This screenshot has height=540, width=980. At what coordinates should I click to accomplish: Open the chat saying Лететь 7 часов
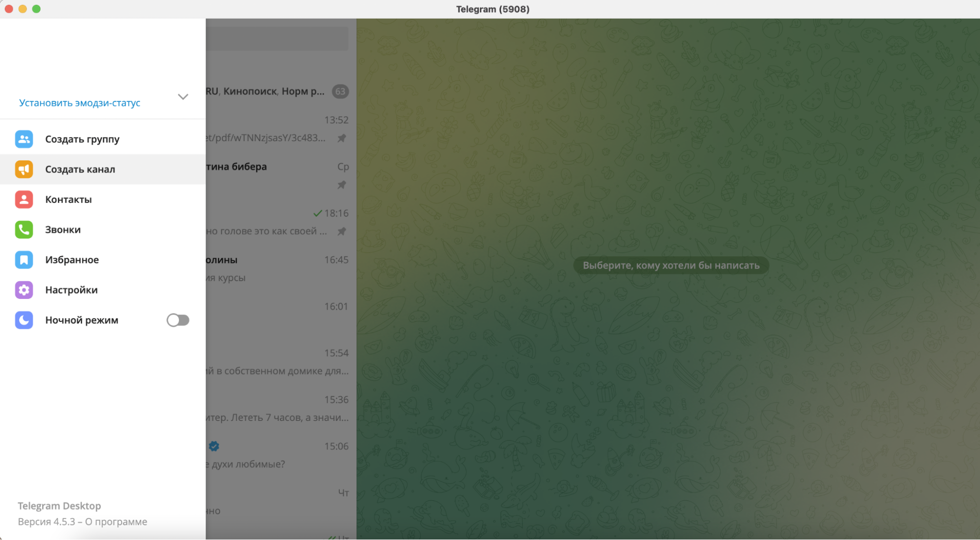point(281,408)
